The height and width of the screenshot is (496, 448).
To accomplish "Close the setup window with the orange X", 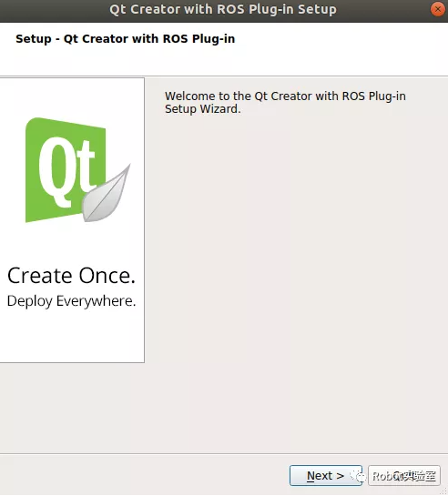I will (438, 9).
